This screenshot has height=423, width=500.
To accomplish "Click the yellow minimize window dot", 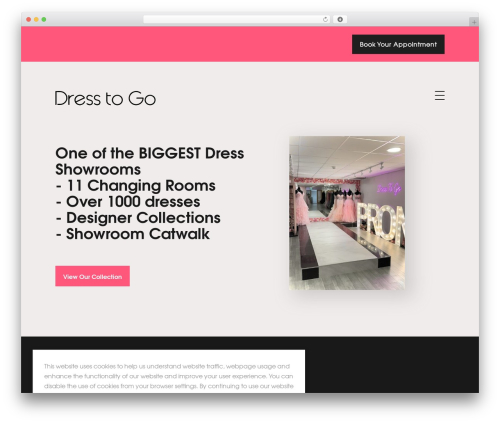I will (x=36, y=20).
